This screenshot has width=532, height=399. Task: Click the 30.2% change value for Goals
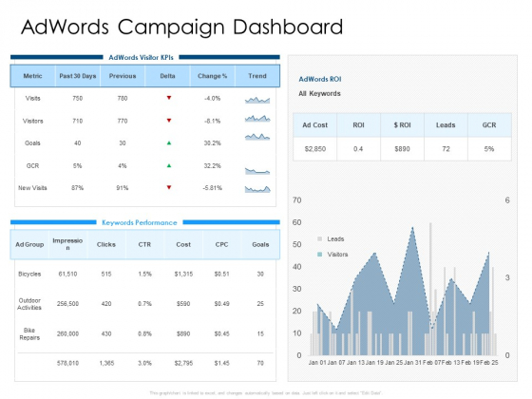coord(213,143)
